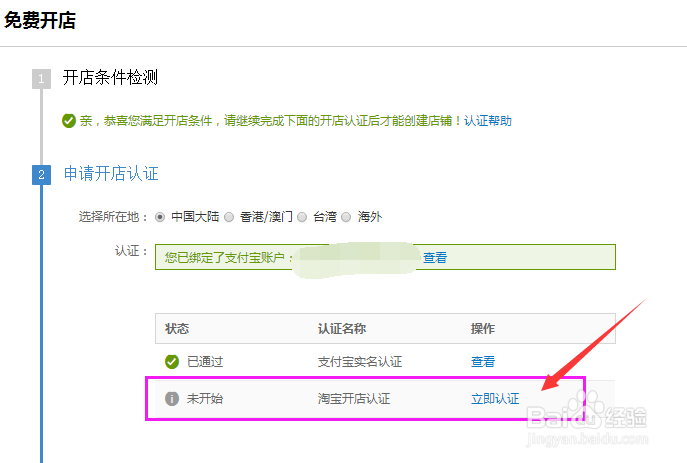Click the 开店条件检测 step heading
687x463 pixels.
pyautogui.click(x=110, y=78)
